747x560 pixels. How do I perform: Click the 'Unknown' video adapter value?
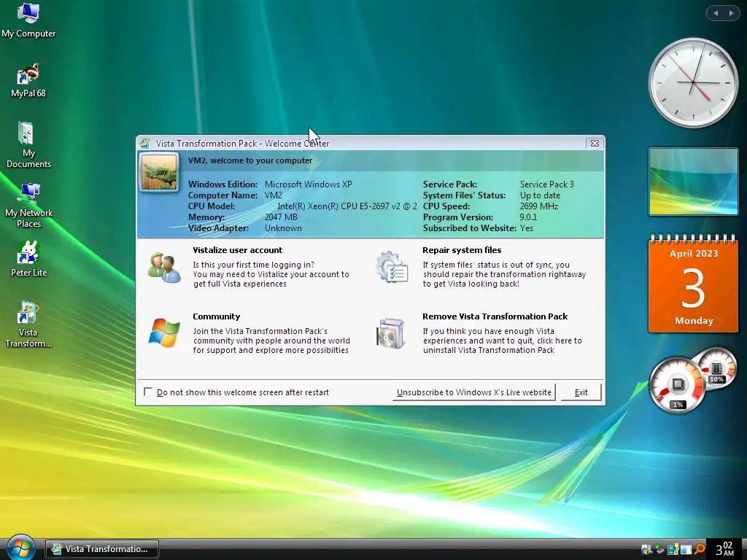tap(283, 228)
